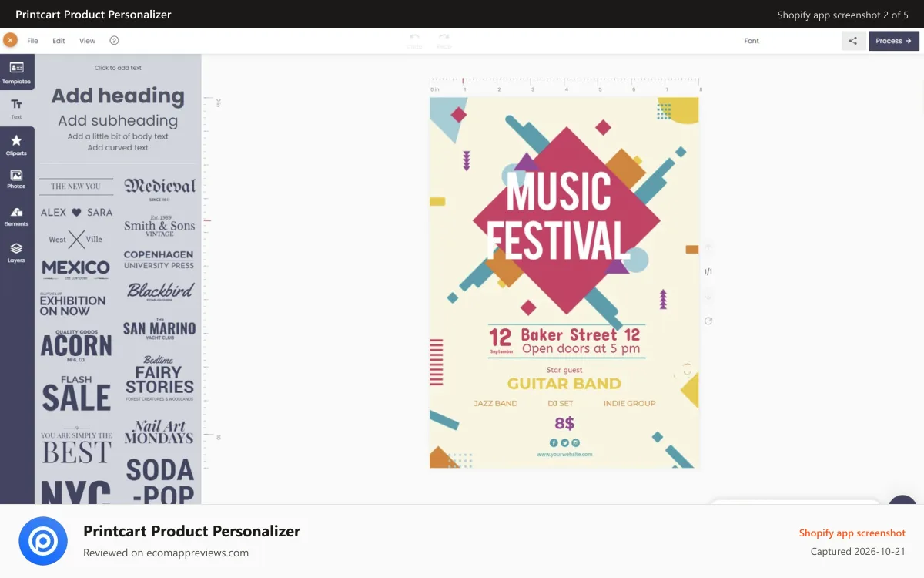Select 'MEXICO' text template
924x578 pixels.
point(75,270)
